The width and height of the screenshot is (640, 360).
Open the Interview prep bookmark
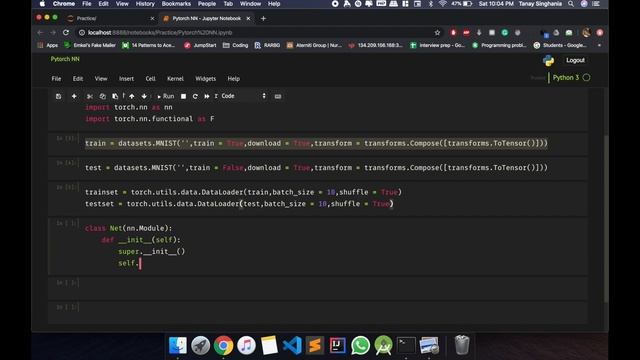click(x=438, y=45)
